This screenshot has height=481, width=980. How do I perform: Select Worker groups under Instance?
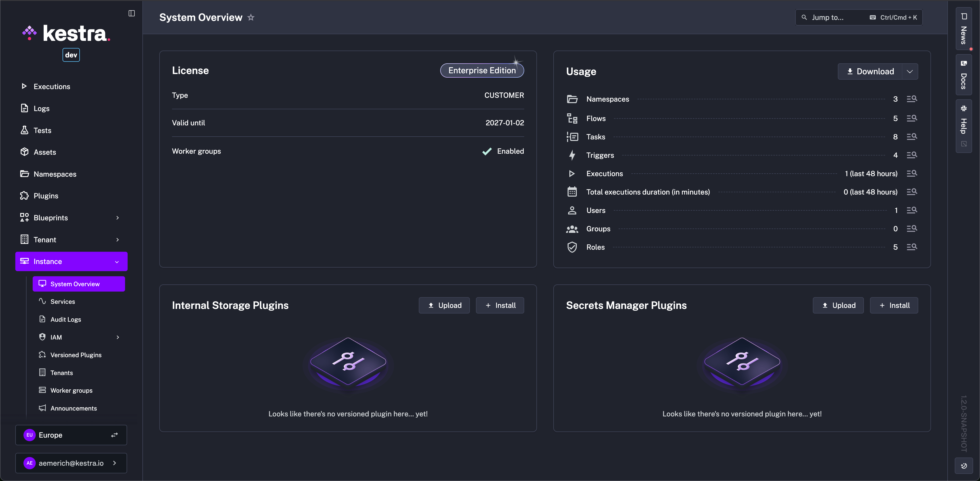coord(71,390)
